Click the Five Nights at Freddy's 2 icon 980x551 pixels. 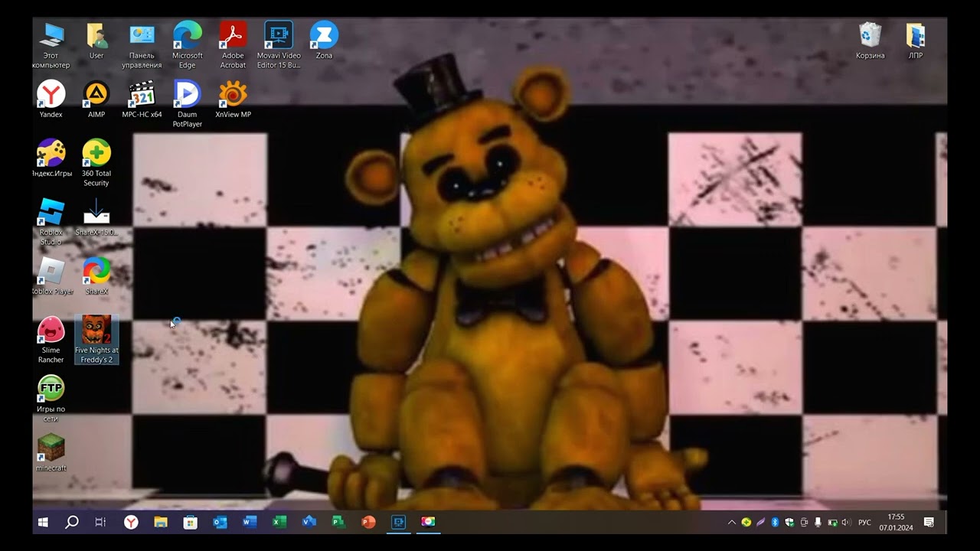pos(96,340)
